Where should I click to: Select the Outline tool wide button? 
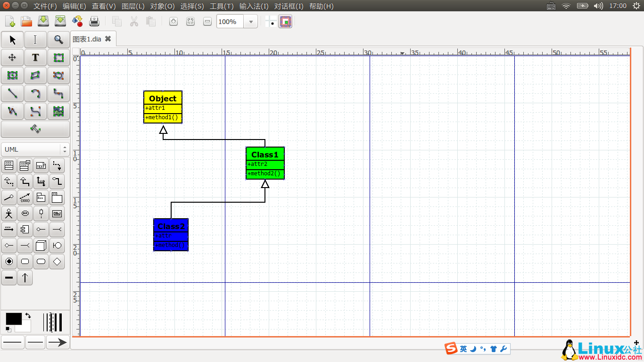click(35, 129)
